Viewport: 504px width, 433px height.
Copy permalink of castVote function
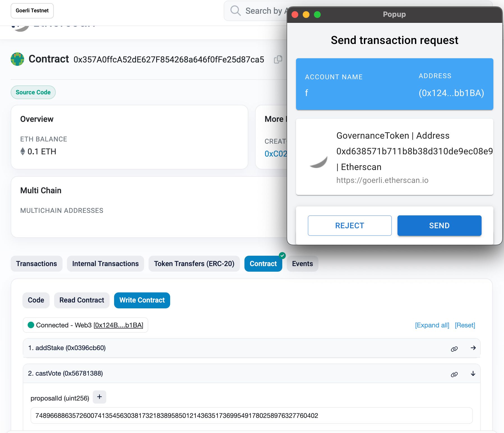pyautogui.click(x=454, y=374)
